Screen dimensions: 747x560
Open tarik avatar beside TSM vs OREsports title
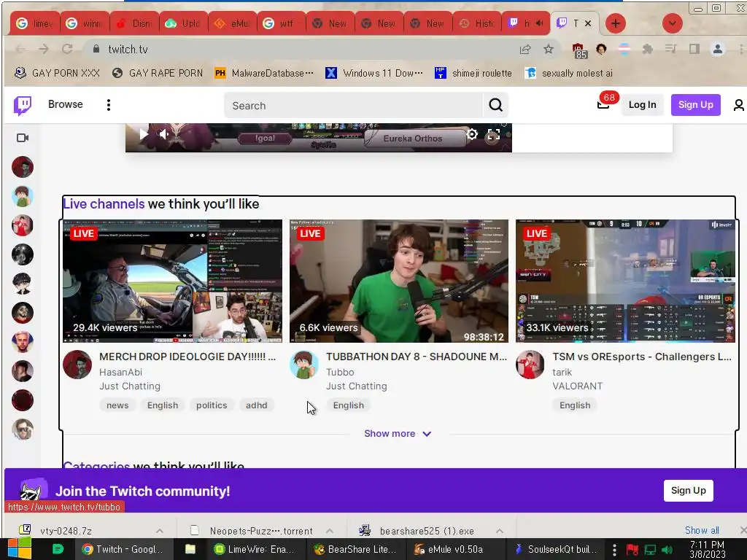[530, 365]
